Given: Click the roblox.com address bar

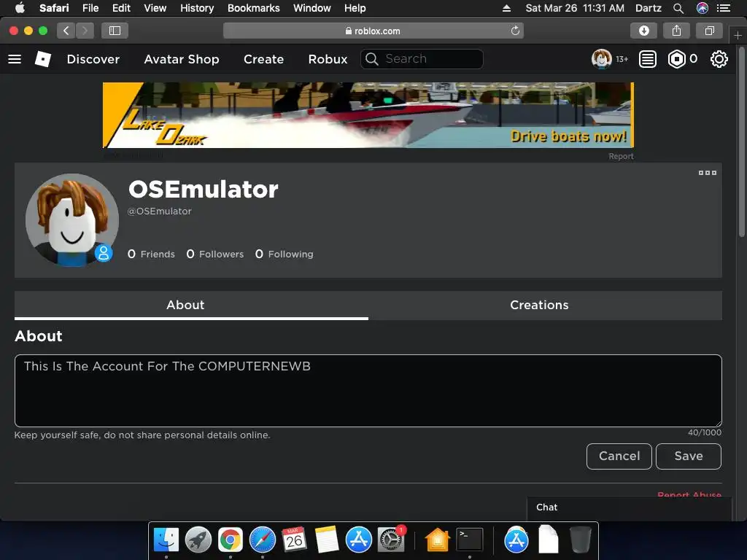Looking at the screenshot, I should [373, 31].
